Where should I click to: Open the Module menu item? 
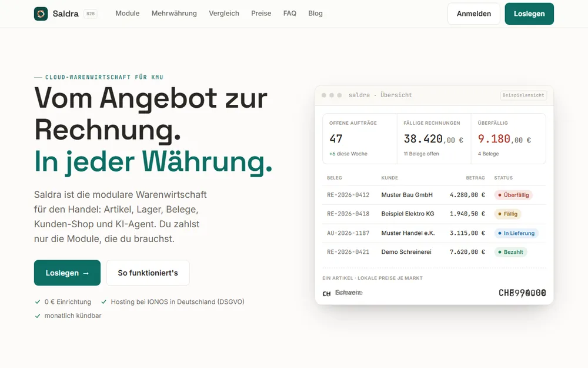(128, 14)
